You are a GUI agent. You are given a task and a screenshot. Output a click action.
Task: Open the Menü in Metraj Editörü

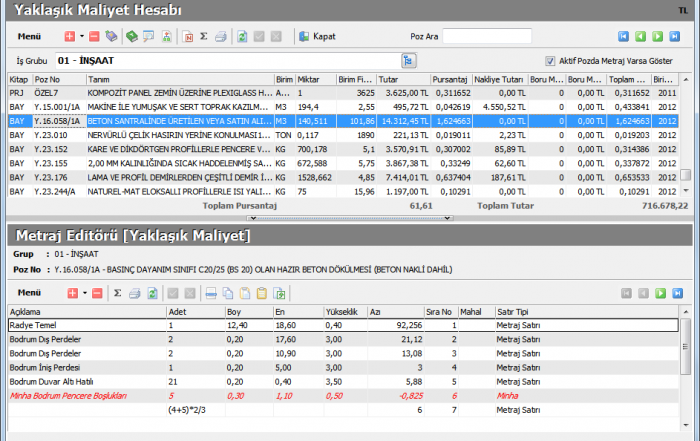coord(31,293)
